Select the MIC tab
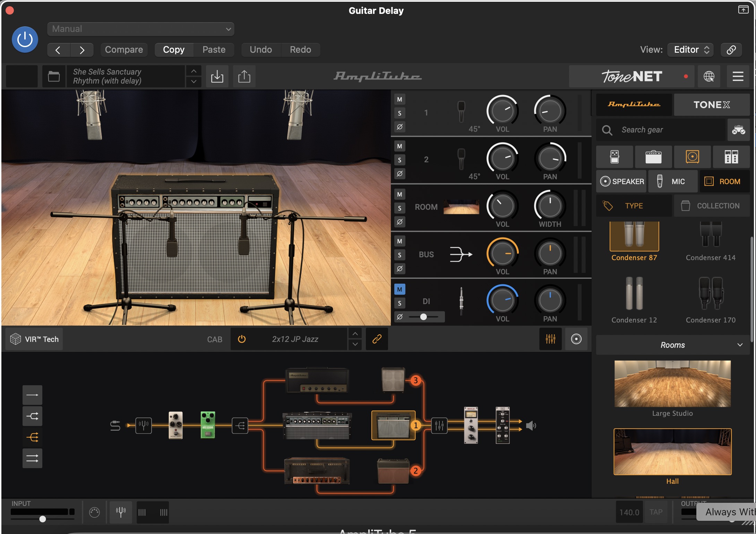This screenshot has height=534, width=756. click(673, 181)
